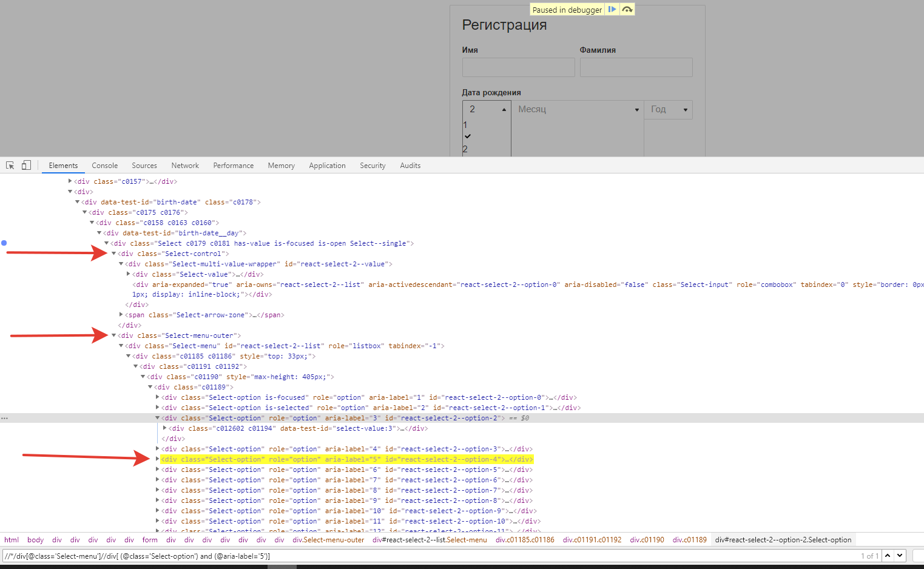Click the Имя input field
924x569 pixels.
[x=518, y=67]
